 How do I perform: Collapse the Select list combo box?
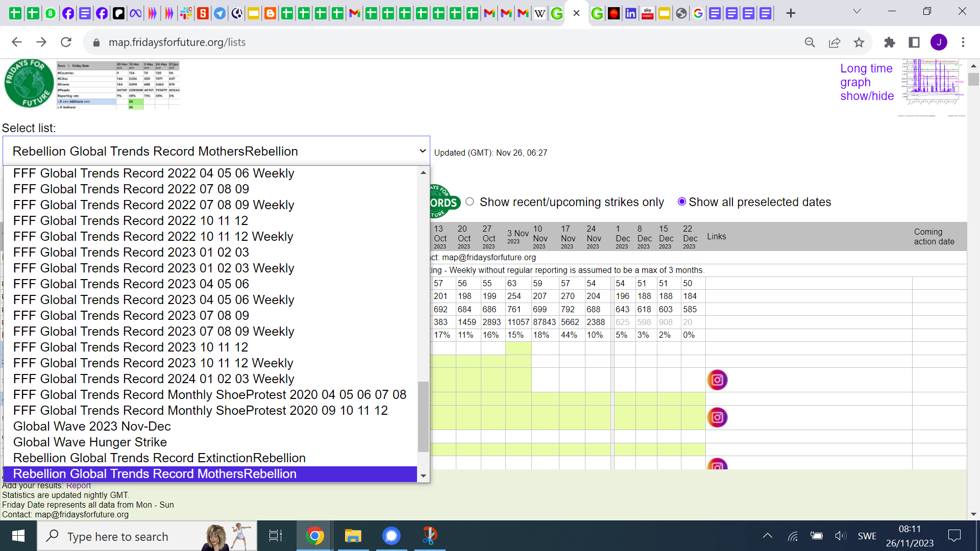[216, 151]
